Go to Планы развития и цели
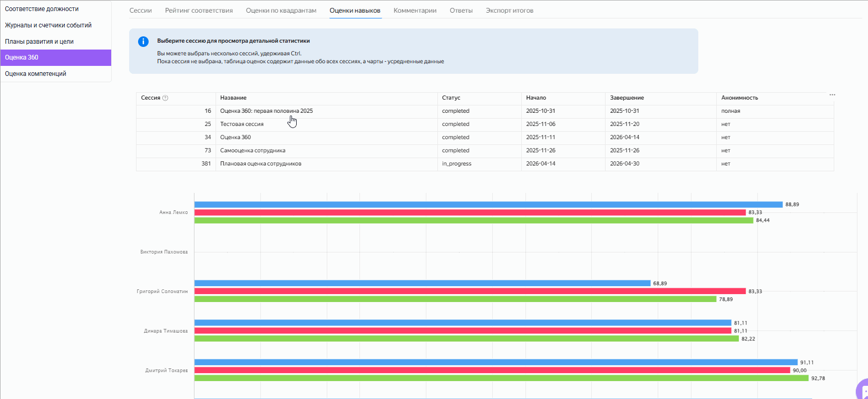 [39, 42]
